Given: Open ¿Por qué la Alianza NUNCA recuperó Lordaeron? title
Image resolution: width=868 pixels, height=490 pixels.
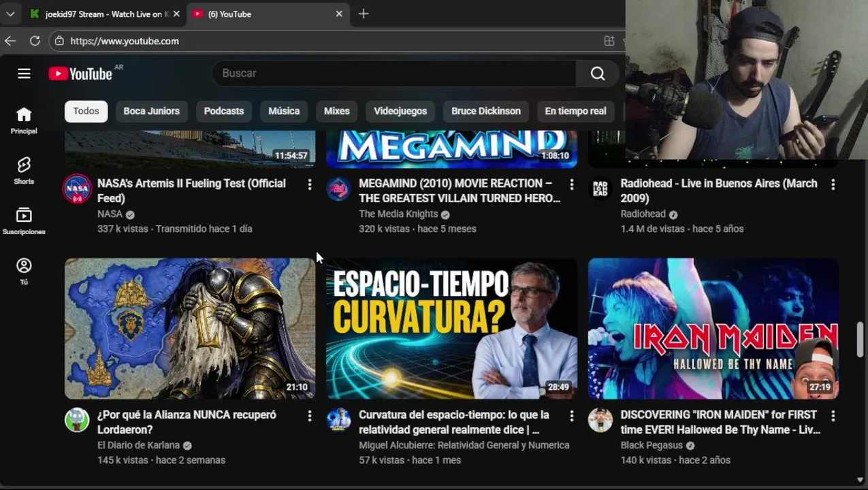Looking at the screenshot, I should coord(187,422).
